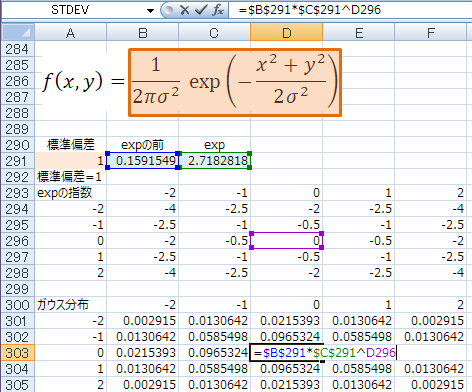
Task: Click cell D301 showing 0.0215393
Action: pyautogui.click(x=286, y=321)
